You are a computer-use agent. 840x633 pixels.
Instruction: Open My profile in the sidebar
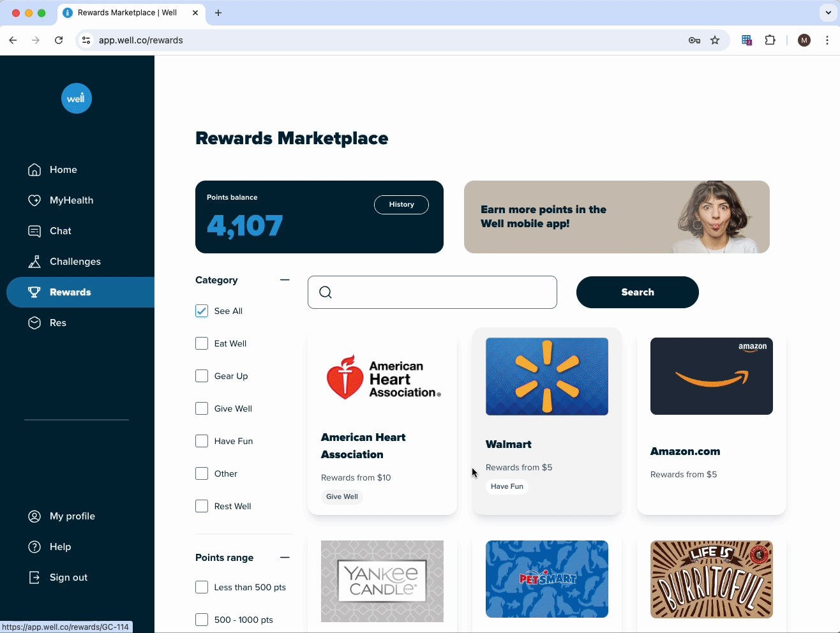click(72, 516)
